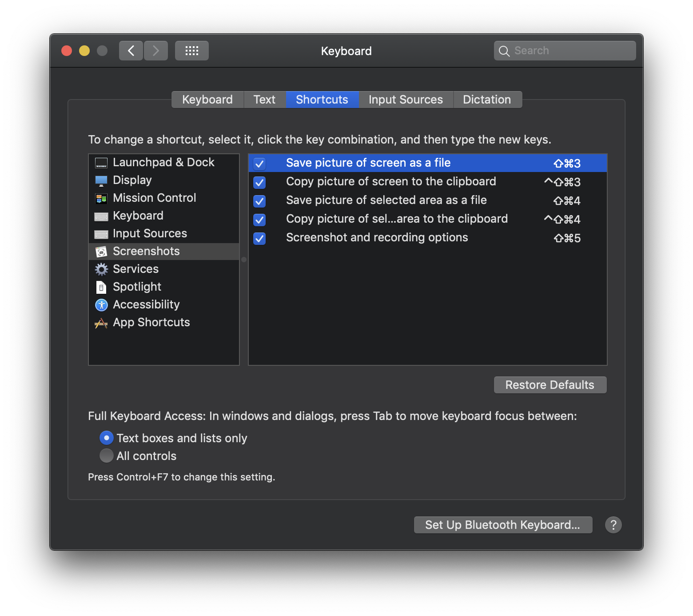
Task: Disable 'Copy picture of sel...area to the clipboard'
Action: pos(259,220)
